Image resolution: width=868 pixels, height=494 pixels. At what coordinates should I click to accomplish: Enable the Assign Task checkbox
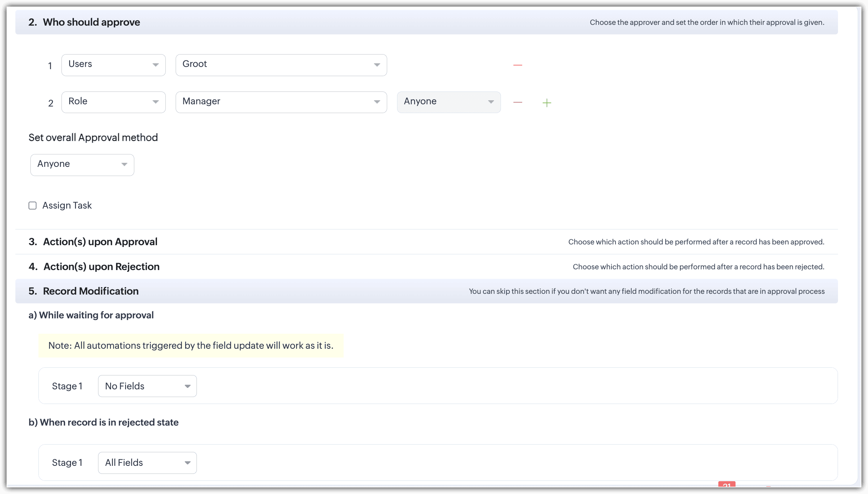(33, 206)
